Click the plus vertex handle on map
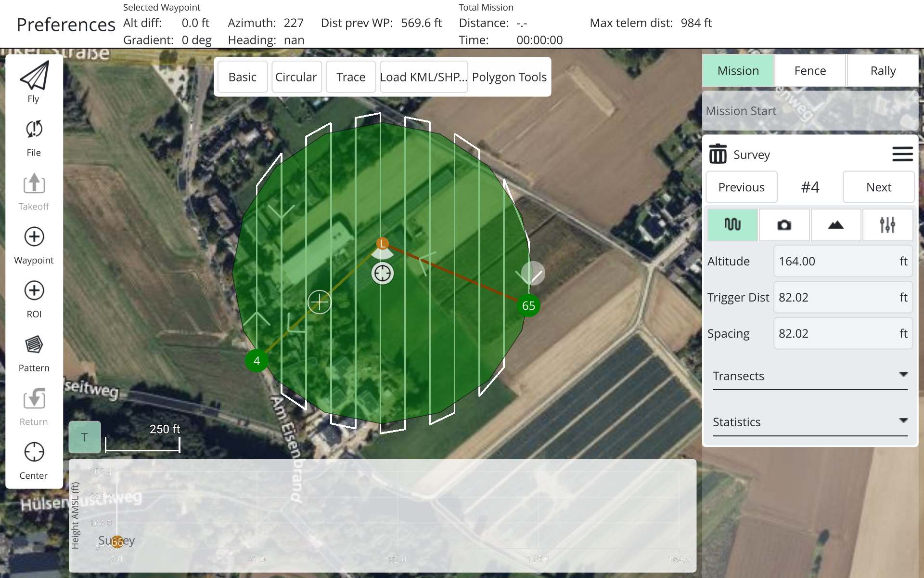This screenshot has height=578, width=924. tap(320, 302)
